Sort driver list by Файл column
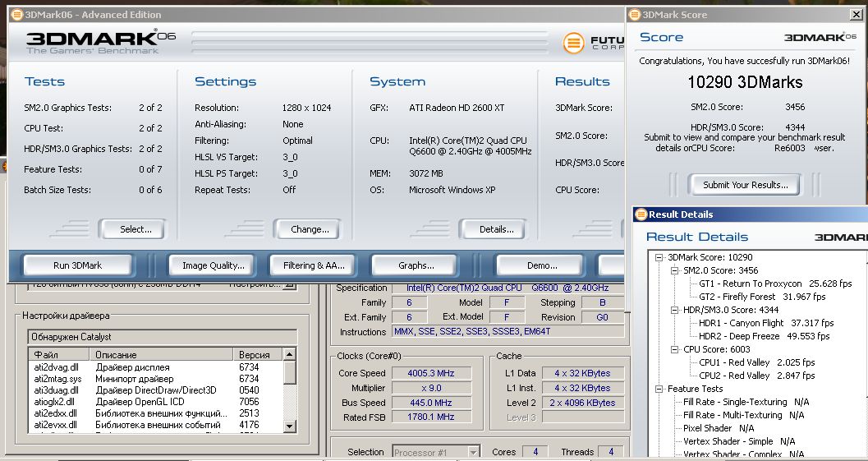 click(x=59, y=355)
